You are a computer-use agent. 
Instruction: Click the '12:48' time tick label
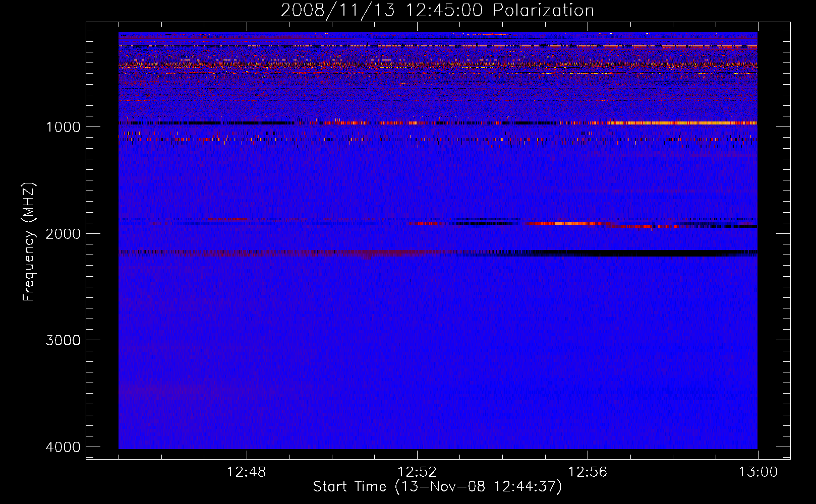coord(247,472)
